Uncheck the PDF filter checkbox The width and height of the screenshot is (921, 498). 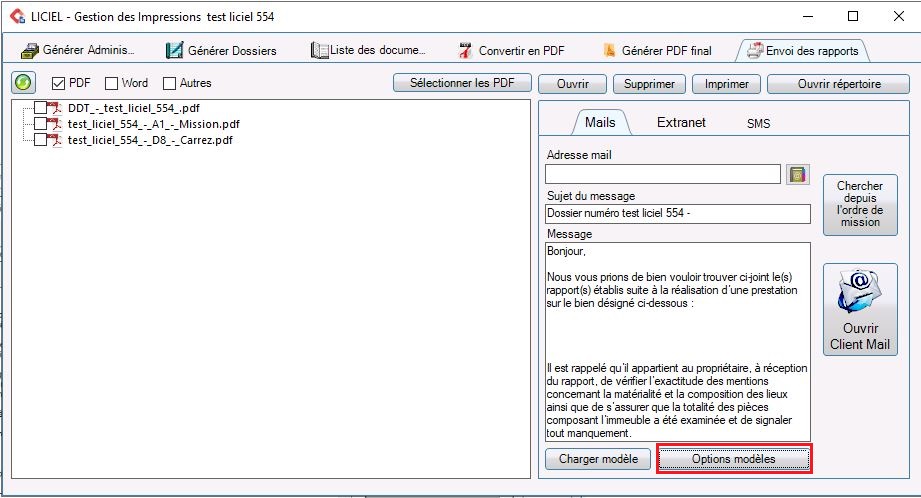point(58,84)
